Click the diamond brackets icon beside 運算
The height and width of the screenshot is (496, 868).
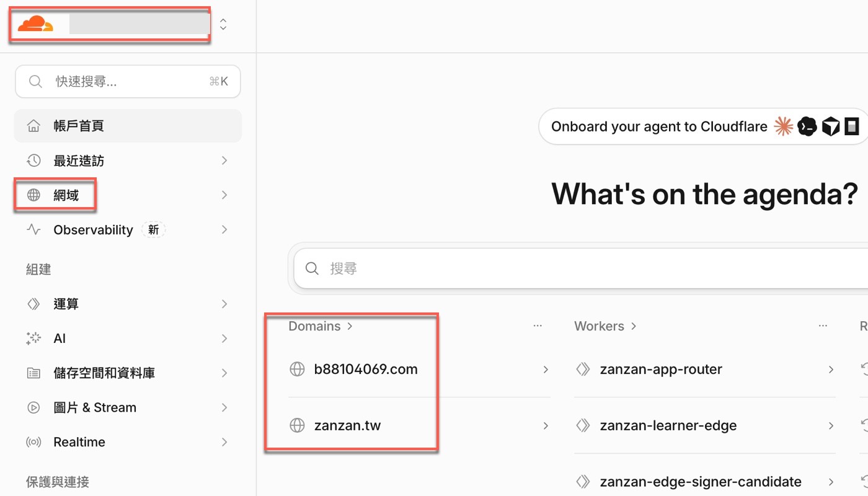click(x=33, y=304)
